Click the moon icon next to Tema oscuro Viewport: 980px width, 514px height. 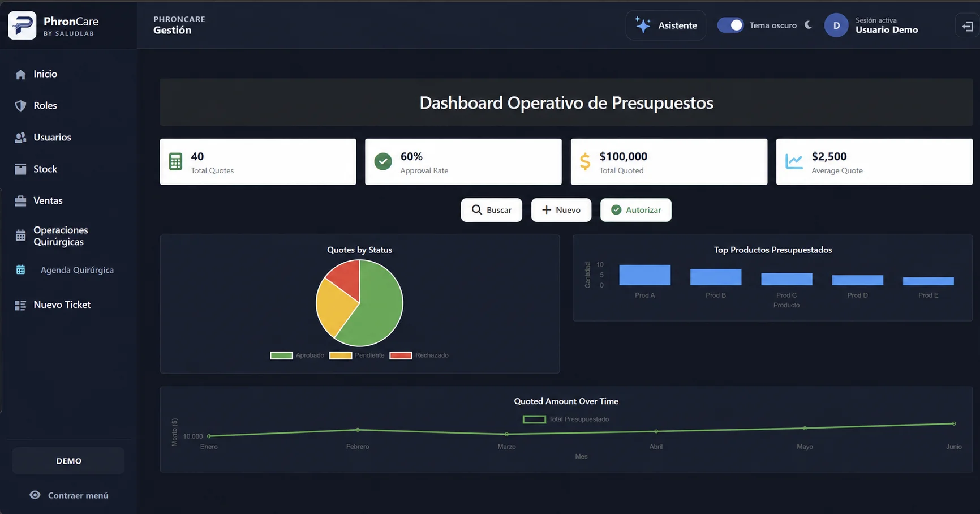tap(809, 25)
